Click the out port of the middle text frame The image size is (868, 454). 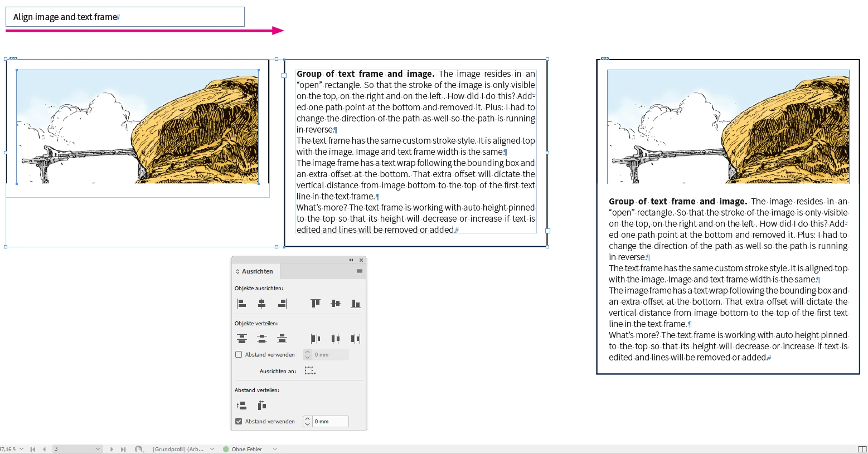point(547,231)
